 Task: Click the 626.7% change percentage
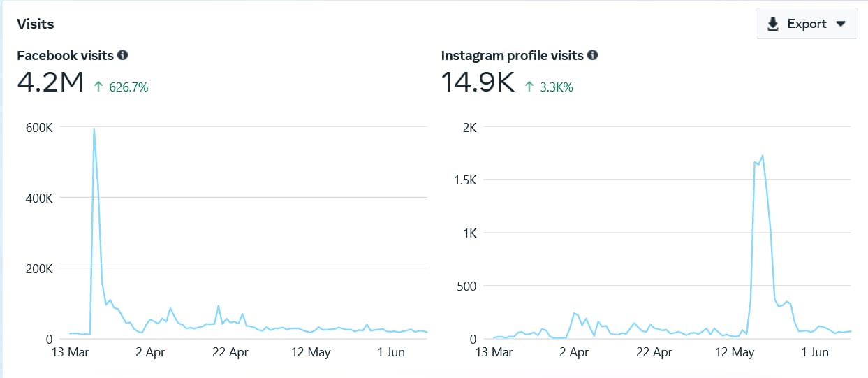pos(128,87)
